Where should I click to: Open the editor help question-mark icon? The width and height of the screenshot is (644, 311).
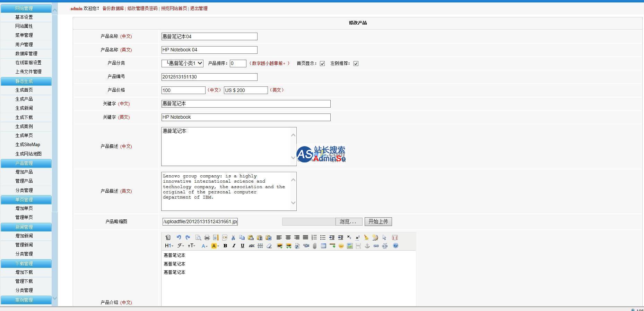395,246
